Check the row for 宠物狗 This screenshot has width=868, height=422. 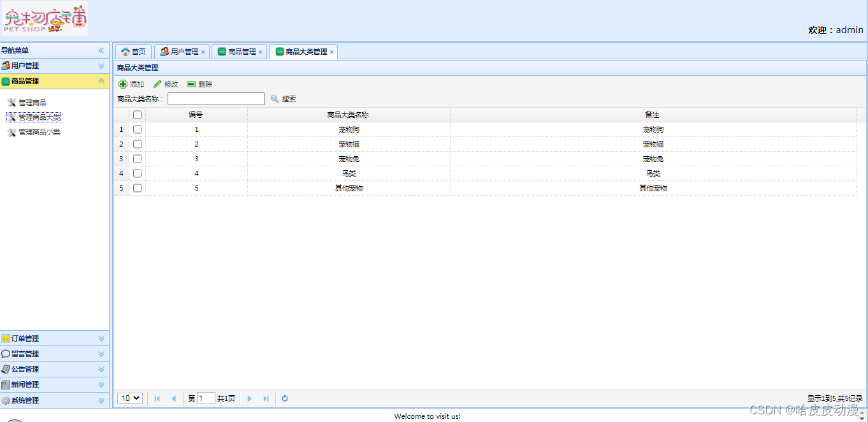coord(137,129)
